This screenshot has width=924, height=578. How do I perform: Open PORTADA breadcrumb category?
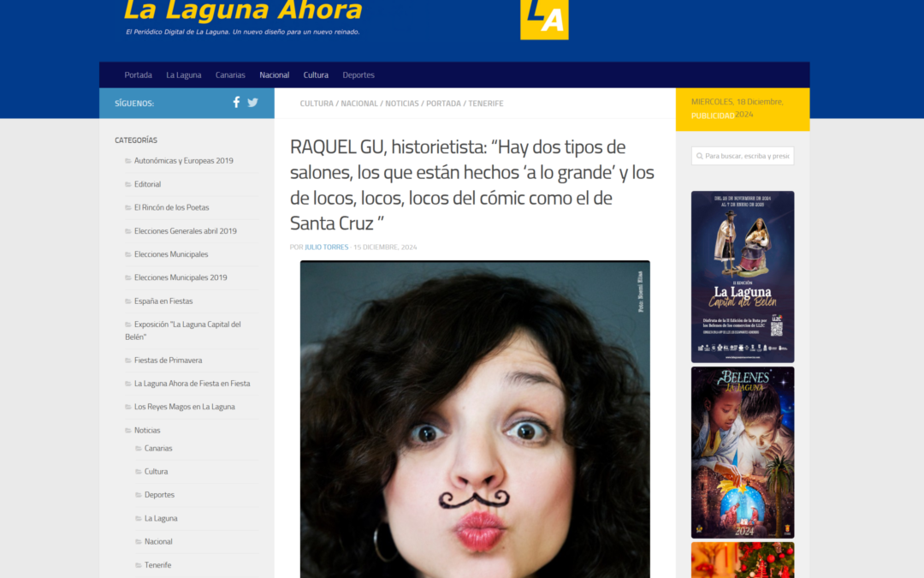443,104
